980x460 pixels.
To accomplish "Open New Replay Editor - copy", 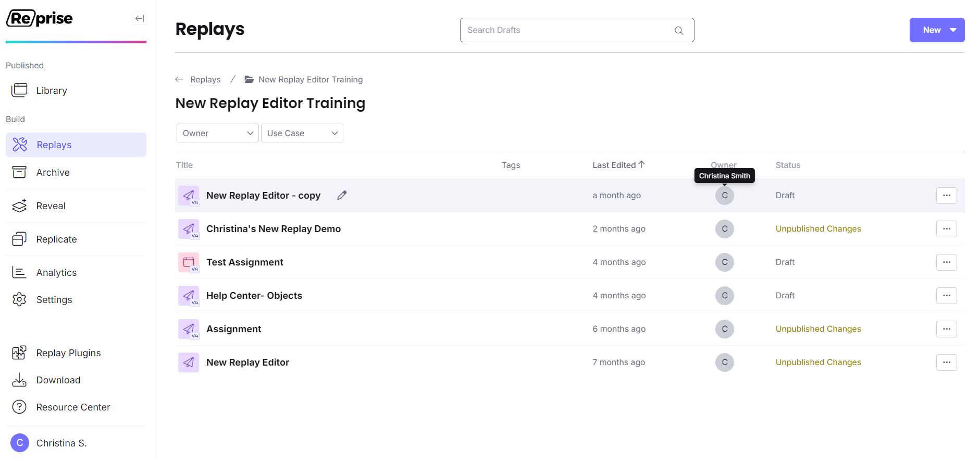I will point(263,196).
